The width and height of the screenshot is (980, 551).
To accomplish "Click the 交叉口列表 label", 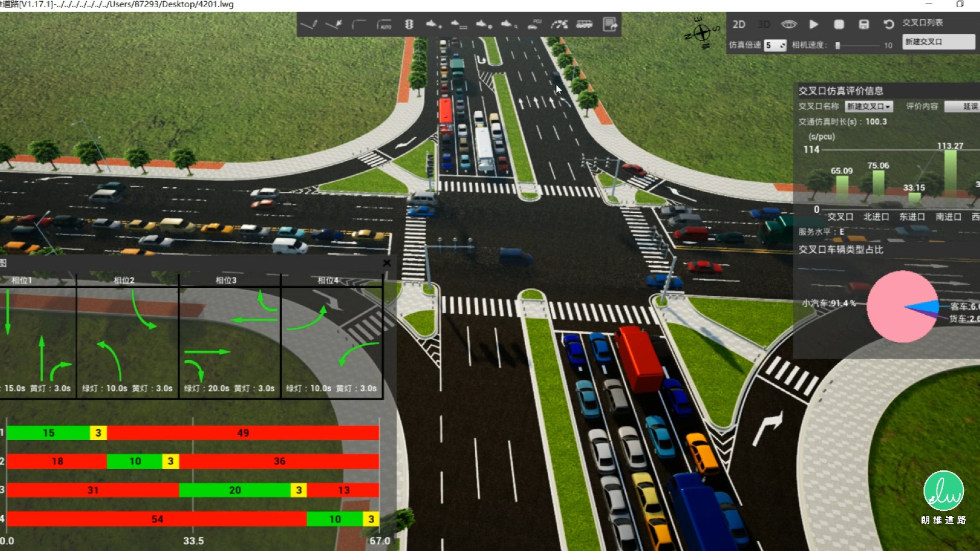I will click(x=922, y=22).
